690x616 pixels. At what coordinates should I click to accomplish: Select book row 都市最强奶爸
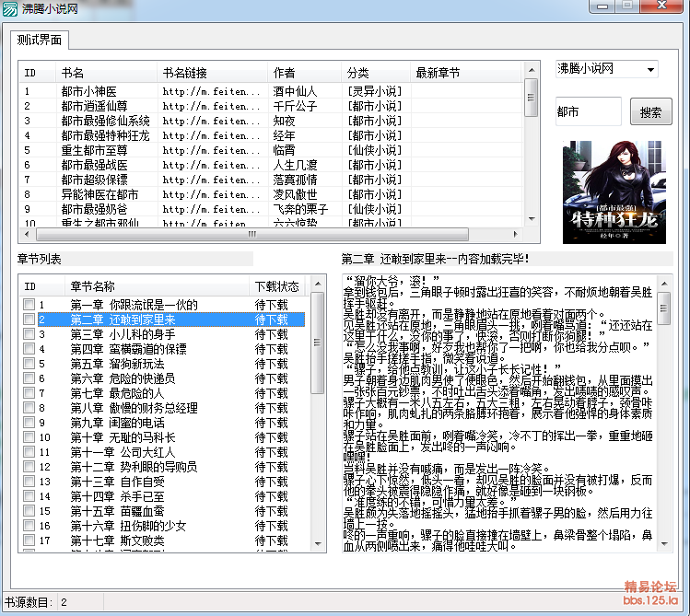271,209
